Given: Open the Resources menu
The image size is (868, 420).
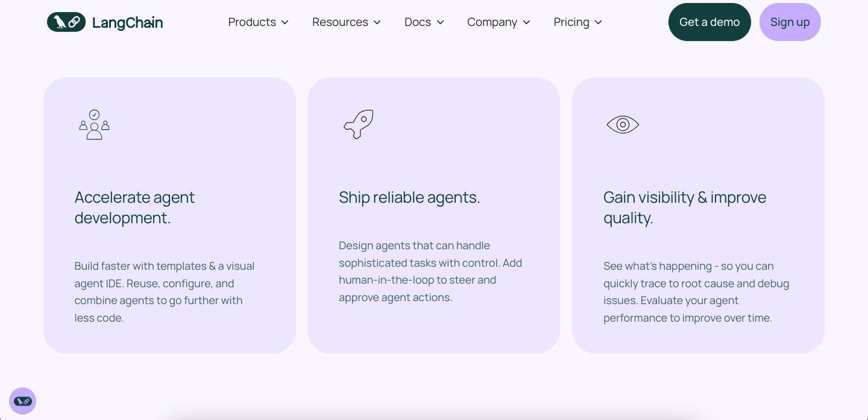Looking at the screenshot, I should pos(347,22).
